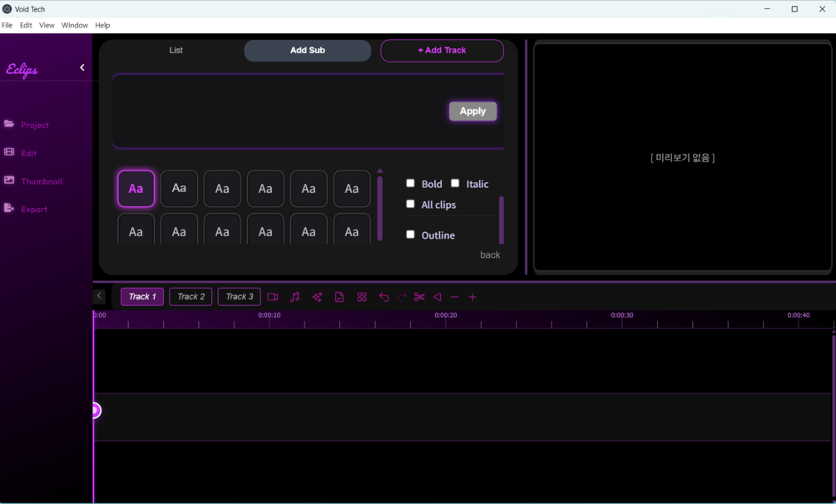This screenshot has height=504, width=836.
Task: Switch to the List tab
Action: (x=176, y=50)
